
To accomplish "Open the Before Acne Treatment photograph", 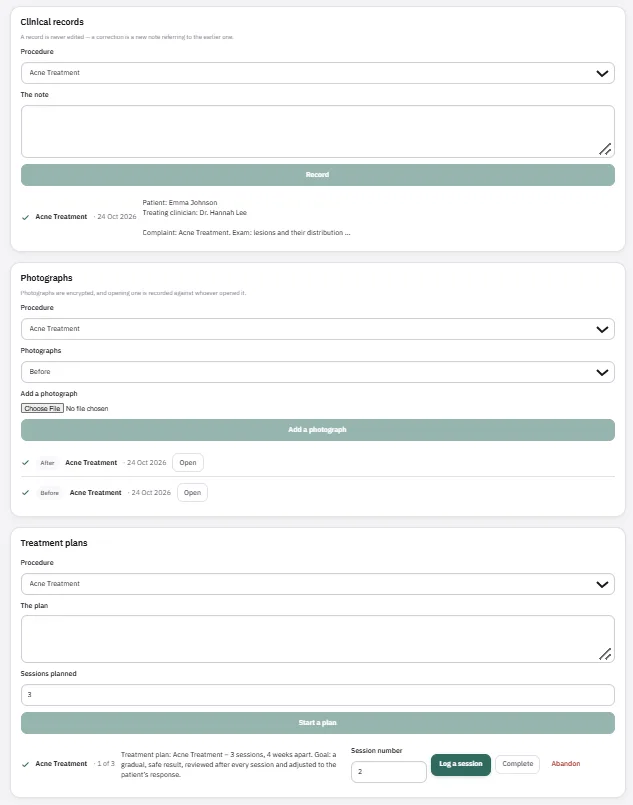I will tap(192, 492).
